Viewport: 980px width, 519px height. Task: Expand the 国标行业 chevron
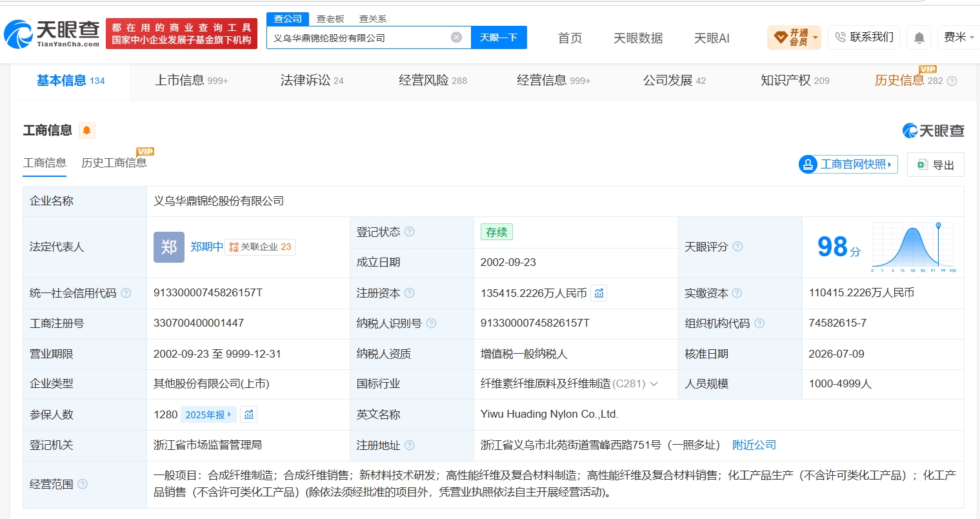coord(654,384)
